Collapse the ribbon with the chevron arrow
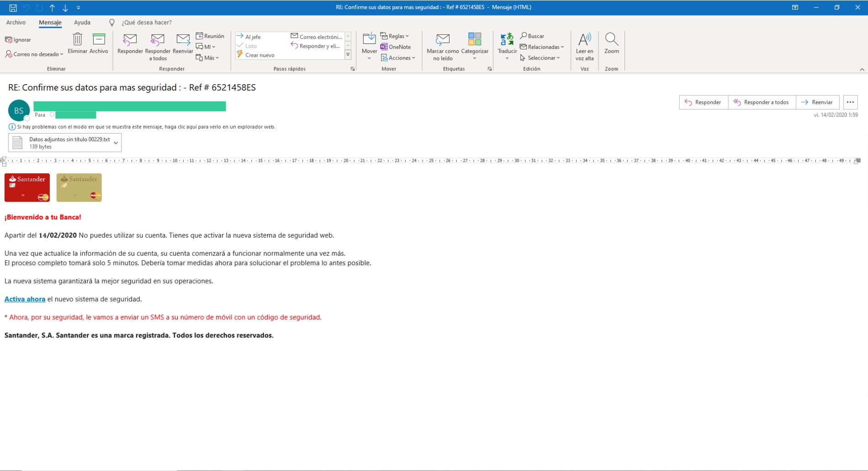This screenshot has height=471, width=868. point(862,70)
